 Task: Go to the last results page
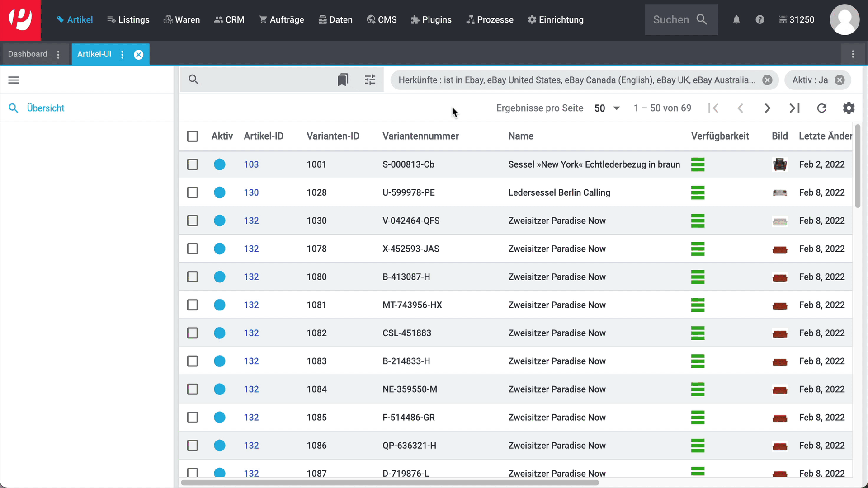(x=794, y=108)
